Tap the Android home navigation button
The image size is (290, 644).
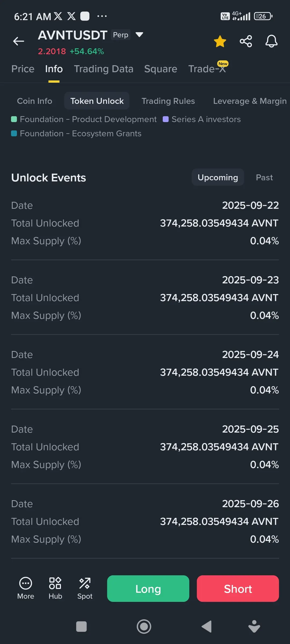click(x=144, y=627)
